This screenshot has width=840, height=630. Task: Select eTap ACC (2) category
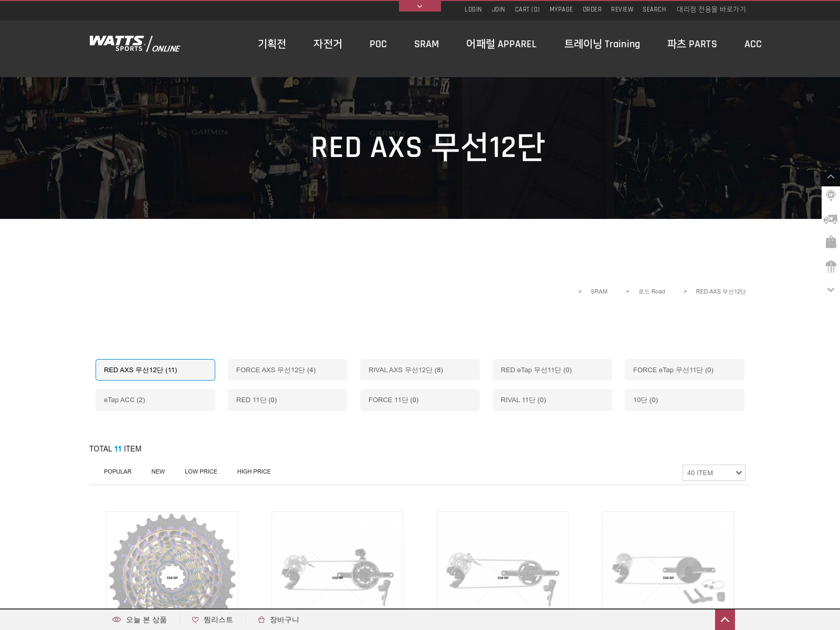(x=155, y=400)
